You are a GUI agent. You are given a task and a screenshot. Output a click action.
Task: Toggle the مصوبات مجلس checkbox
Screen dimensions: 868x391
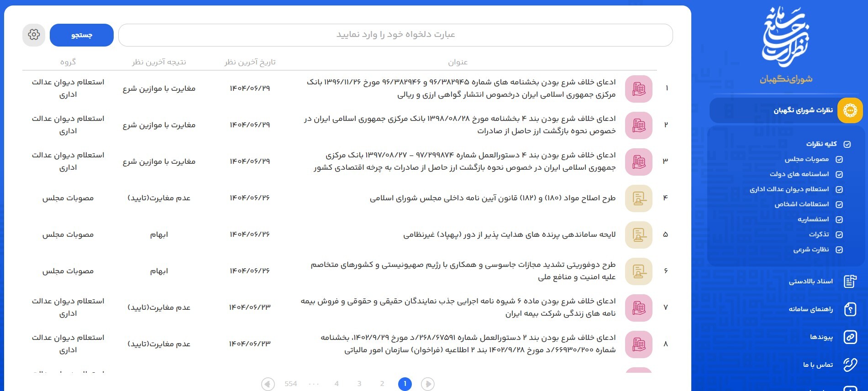[839, 159]
